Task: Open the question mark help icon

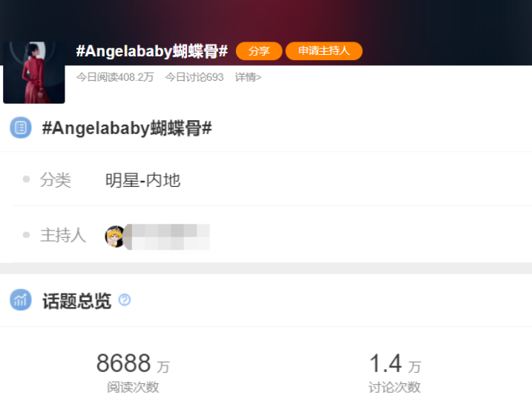Action: pos(125,299)
